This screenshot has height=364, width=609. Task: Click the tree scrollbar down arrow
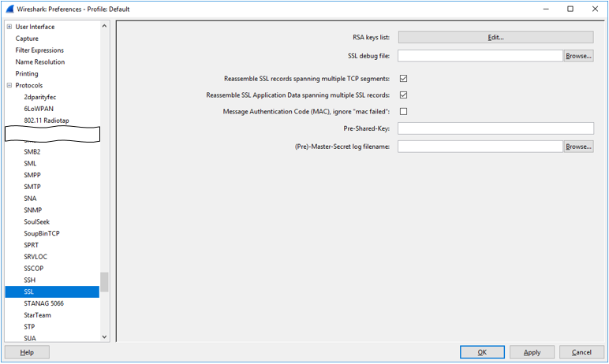(104, 337)
